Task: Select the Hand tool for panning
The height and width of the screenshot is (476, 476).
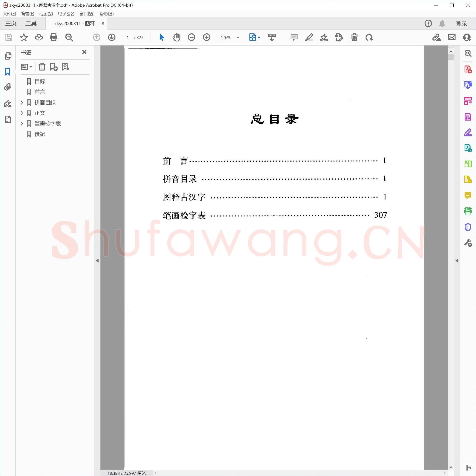Action: (x=176, y=37)
